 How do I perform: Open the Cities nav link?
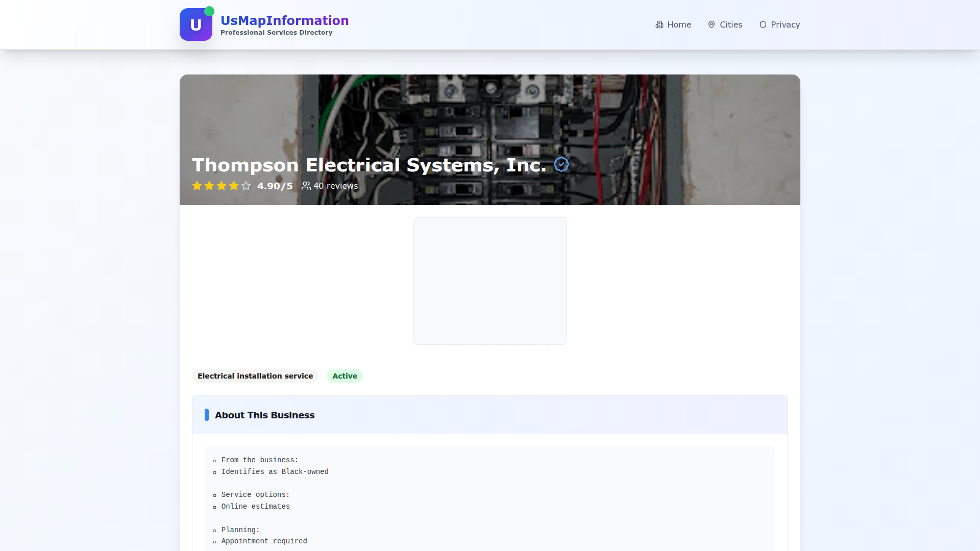[x=725, y=24]
